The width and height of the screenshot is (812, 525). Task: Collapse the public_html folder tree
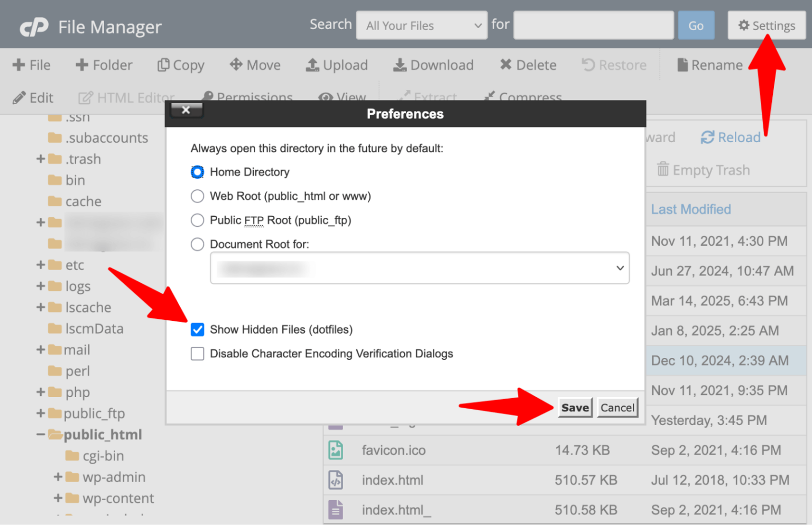[x=42, y=434]
